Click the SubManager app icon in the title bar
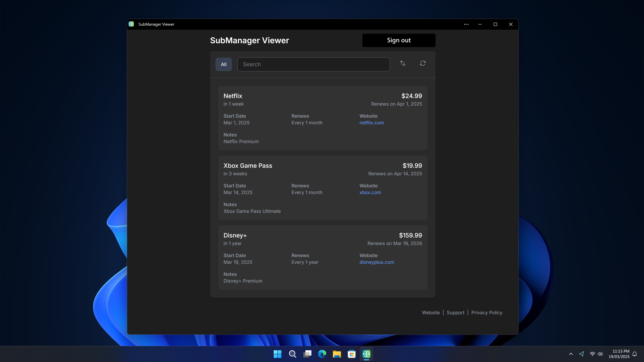The image size is (644, 362). click(131, 24)
